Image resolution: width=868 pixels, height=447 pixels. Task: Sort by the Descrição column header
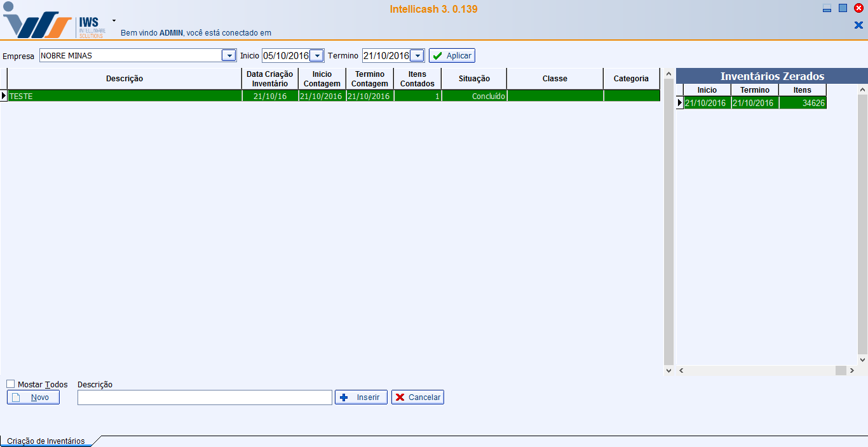(125, 79)
